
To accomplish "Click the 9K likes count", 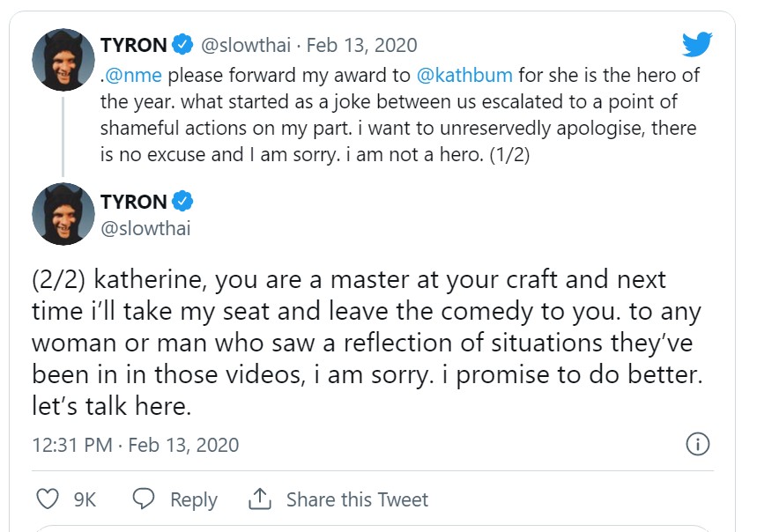I will (85, 499).
